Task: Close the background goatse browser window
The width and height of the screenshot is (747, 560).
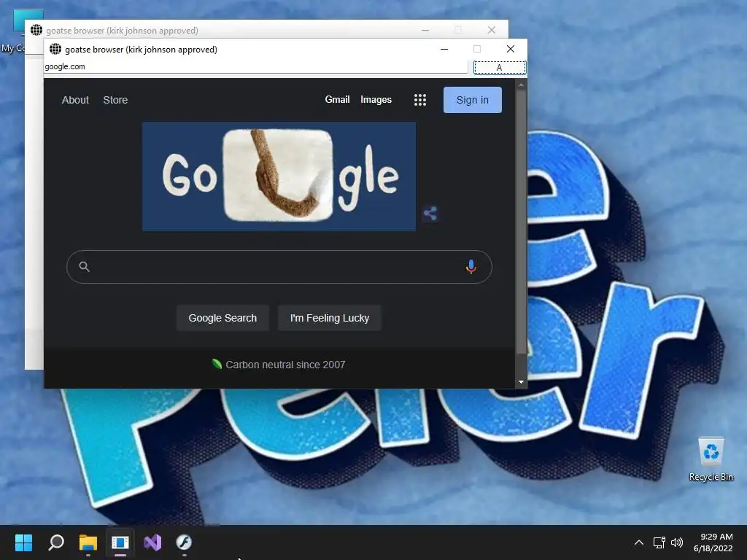Action: 491,30
